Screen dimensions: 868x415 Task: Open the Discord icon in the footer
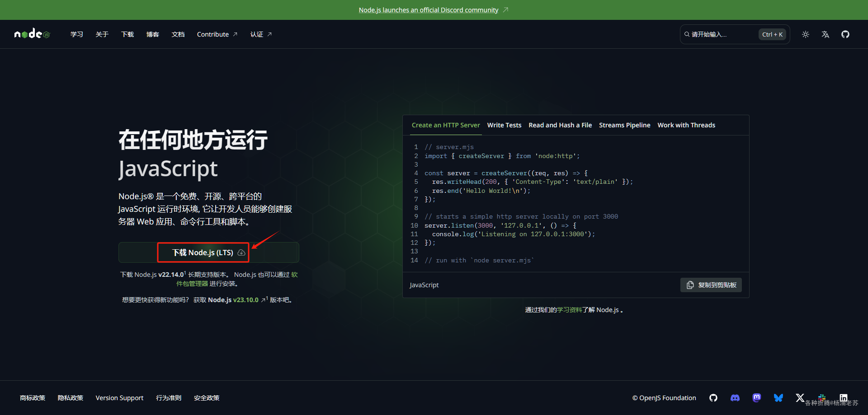pyautogui.click(x=735, y=398)
